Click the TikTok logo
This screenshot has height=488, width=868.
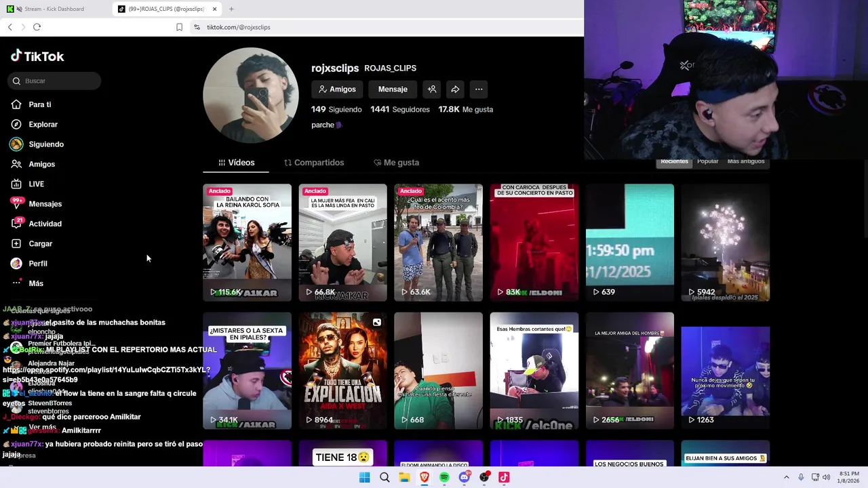point(37,56)
